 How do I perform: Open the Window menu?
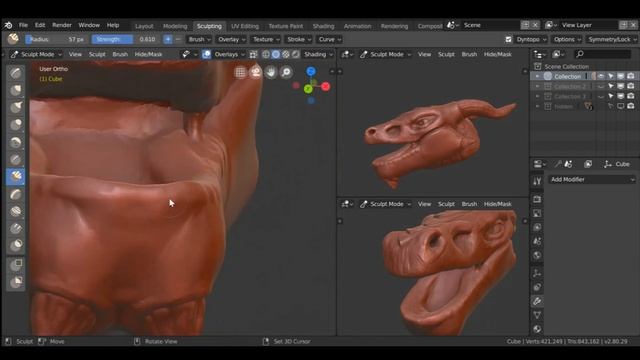(89, 25)
